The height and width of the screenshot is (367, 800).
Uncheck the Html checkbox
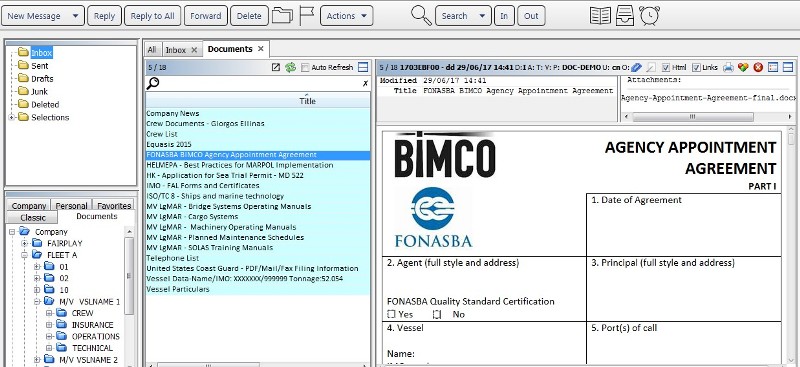[x=666, y=67]
